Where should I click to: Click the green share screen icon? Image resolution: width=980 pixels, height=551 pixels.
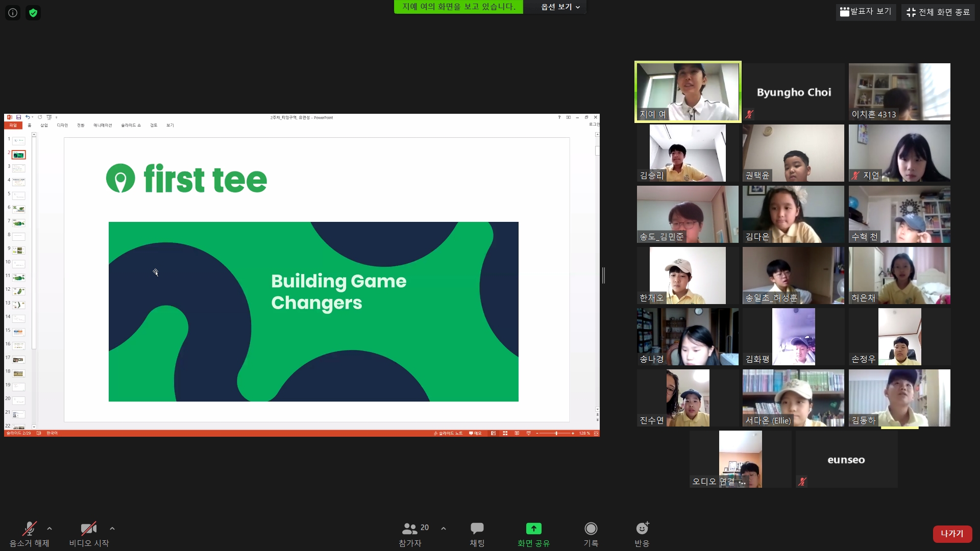coord(533,529)
